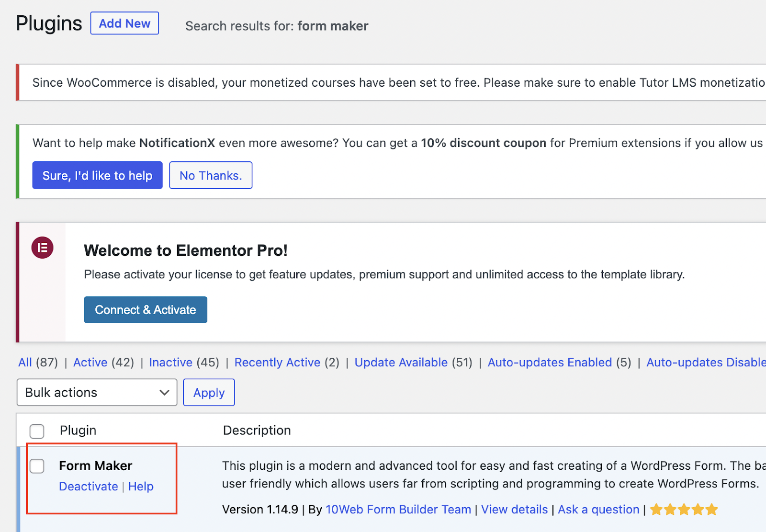Click the WooCommerce disabled notice text

(x=398, y=83)
